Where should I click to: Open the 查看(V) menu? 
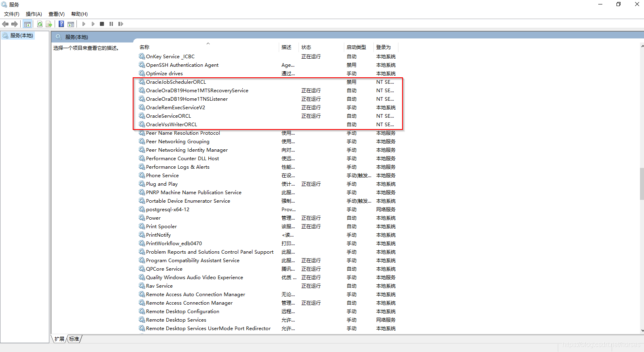(57, 14)
